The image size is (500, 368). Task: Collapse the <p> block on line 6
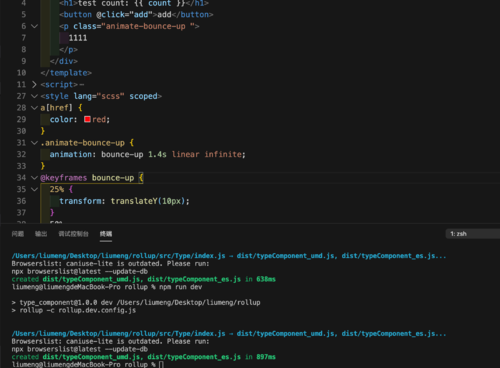34,26
